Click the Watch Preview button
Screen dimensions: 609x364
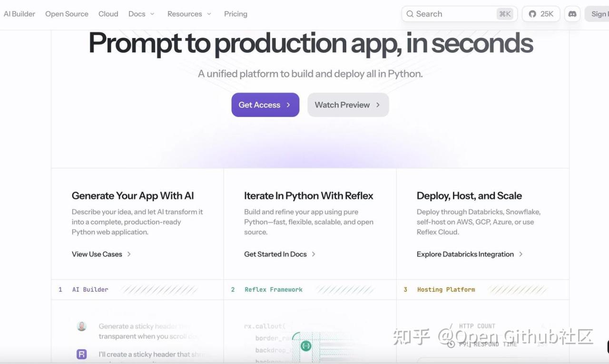[x=348, y=105]
